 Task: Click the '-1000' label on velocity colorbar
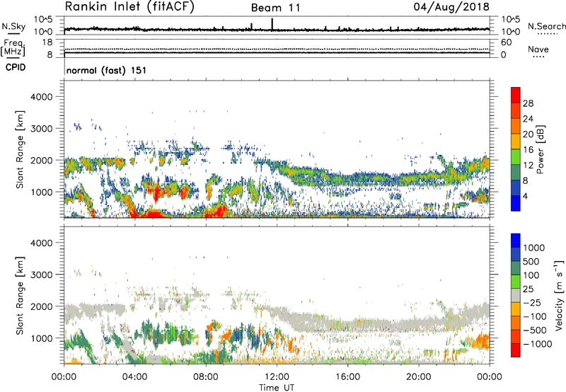(x=537, y=344)
